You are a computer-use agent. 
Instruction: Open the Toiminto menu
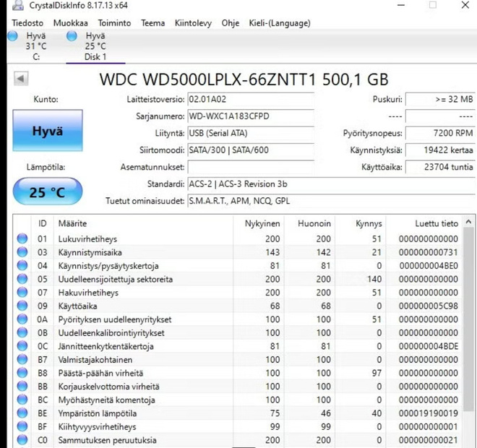click(114, 23)
